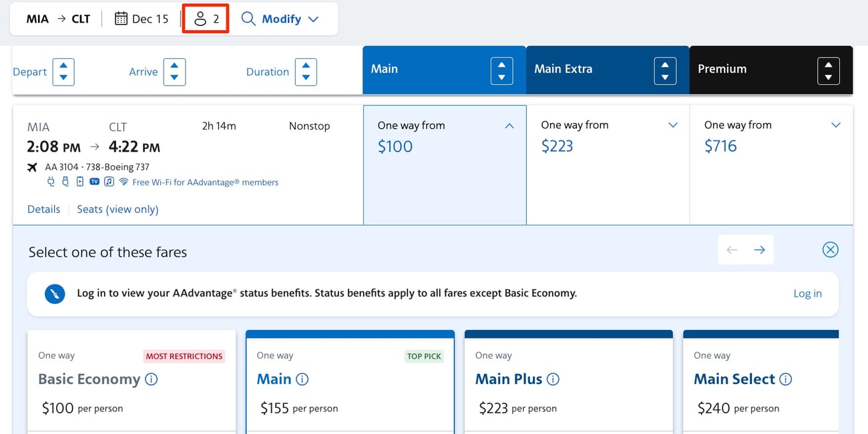Sort flights by Depart time
The height and width of the screenshot is (434, 868).
tap(63, 72)
